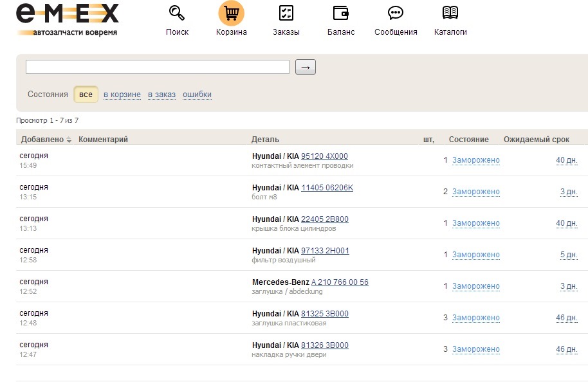Open part number 81325 3B000

325,313
